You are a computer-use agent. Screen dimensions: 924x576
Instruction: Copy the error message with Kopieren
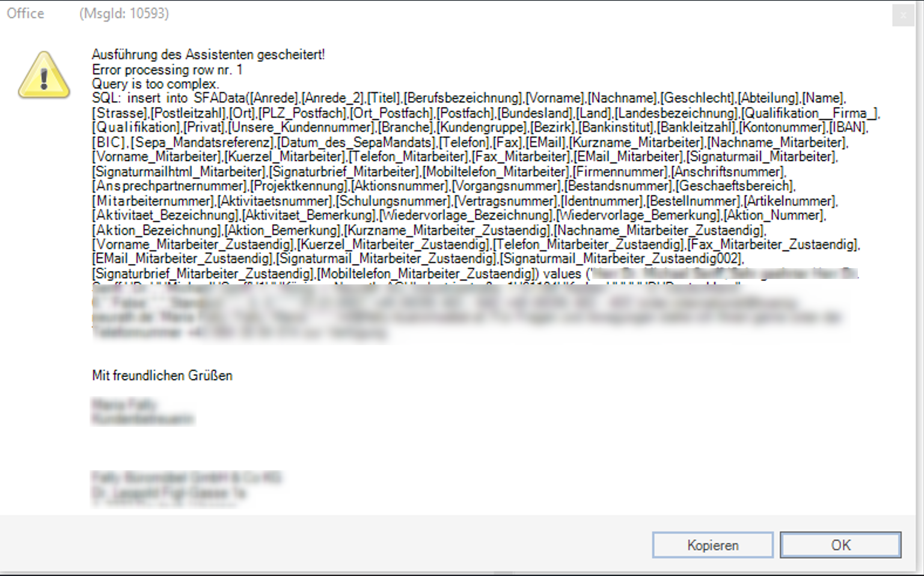713,545
